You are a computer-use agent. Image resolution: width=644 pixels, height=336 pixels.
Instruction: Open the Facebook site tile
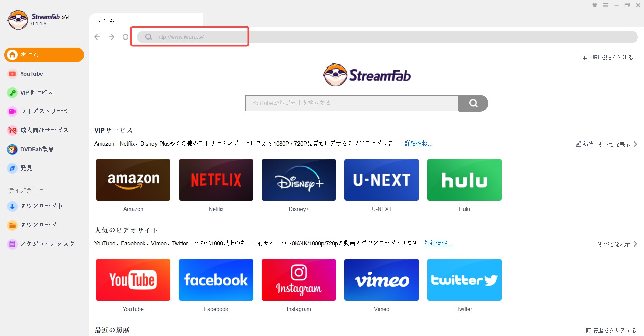[x=216, y=280]
